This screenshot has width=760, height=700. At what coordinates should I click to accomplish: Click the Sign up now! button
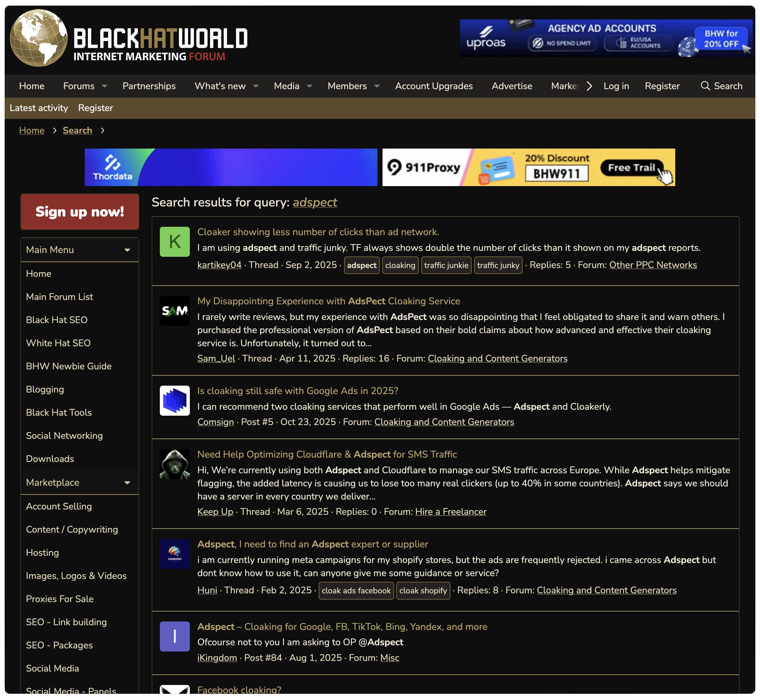click(x=79, y=212)
